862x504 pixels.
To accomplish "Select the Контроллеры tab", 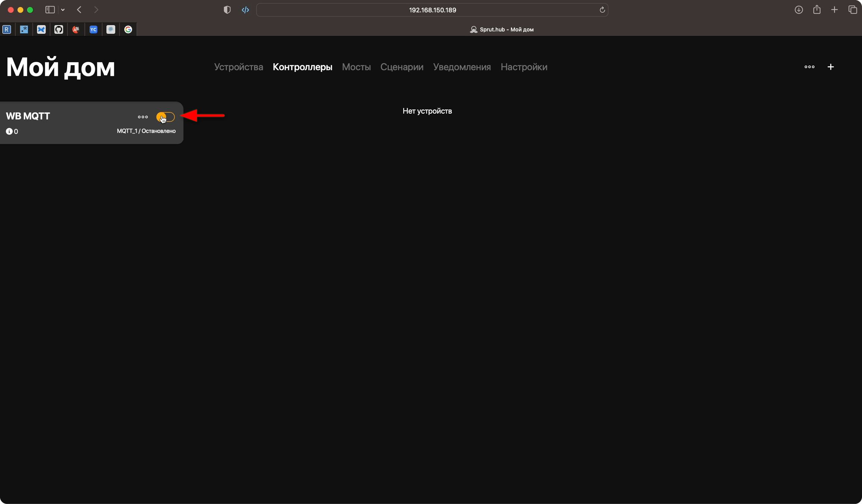I will point(302,67).
